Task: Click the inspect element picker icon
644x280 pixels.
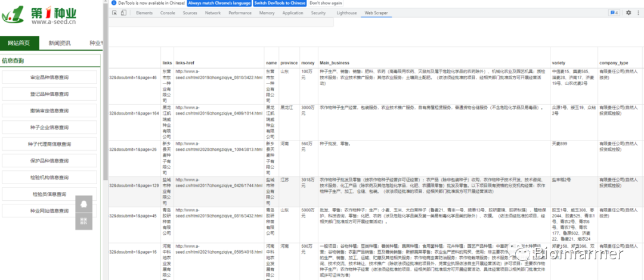Action: click(115, 13)
